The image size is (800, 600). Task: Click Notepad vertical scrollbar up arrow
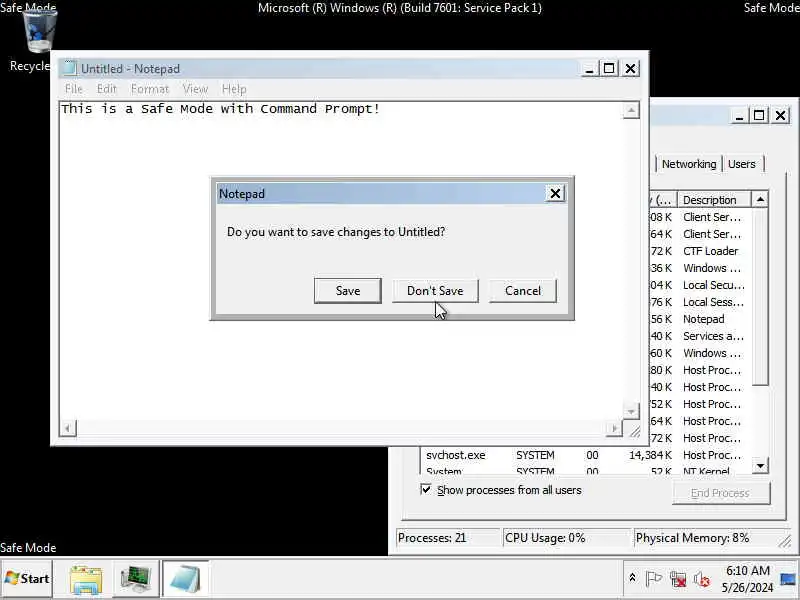coord(631,111)
